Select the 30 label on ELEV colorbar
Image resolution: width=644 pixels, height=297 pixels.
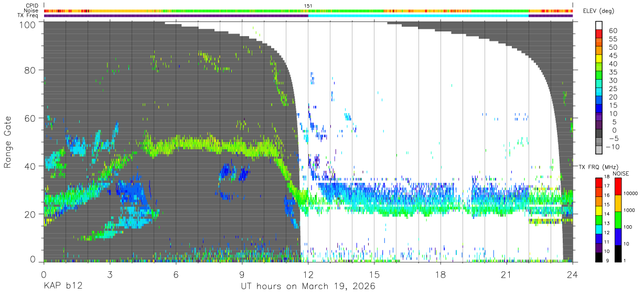(612, 81)
